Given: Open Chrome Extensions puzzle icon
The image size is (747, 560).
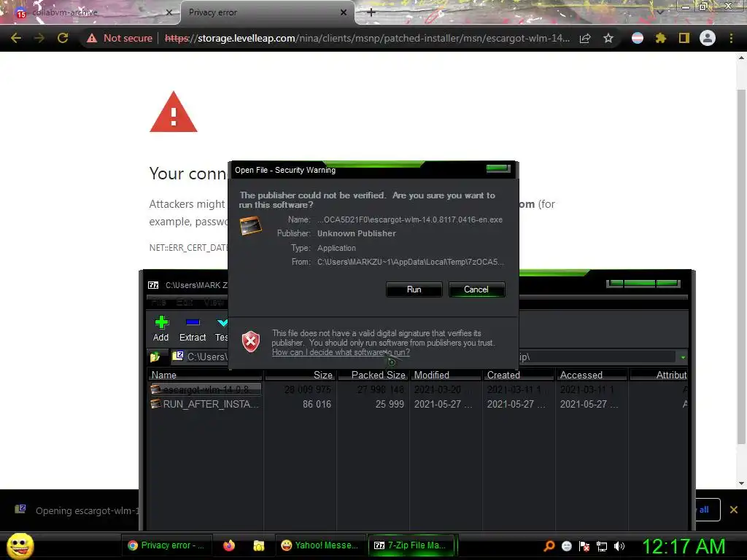Looking at the screenshot, I should point(660,38).
